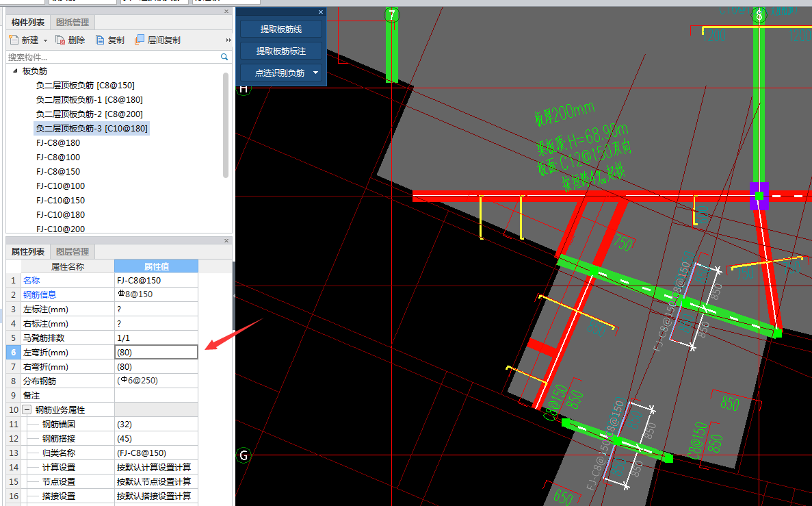This screenshot has height=506, width=812.
Task: Select FJ-C10@100 component
Action: click(x=61, y=186)
